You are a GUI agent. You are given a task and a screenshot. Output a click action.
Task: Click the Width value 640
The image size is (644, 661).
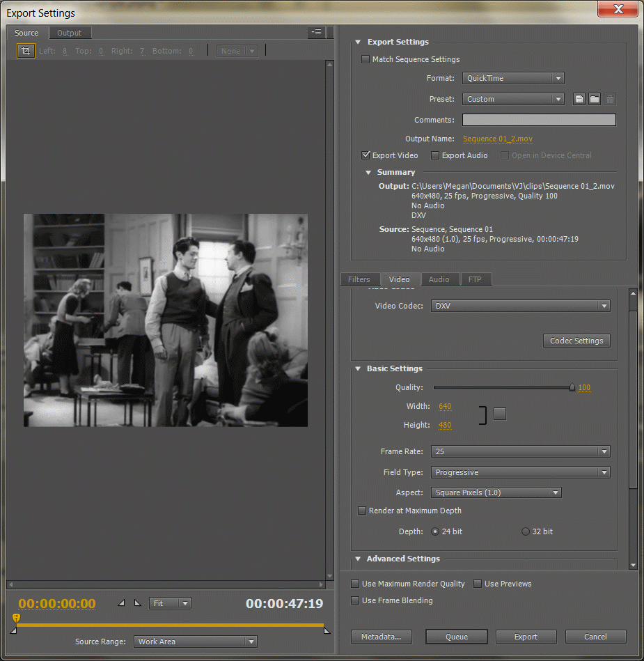445,406
